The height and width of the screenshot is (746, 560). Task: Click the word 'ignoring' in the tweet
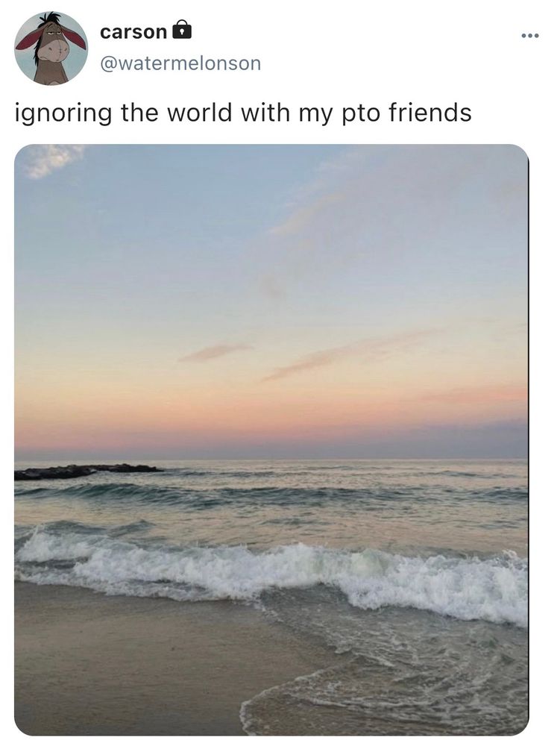tap(63, 114)
